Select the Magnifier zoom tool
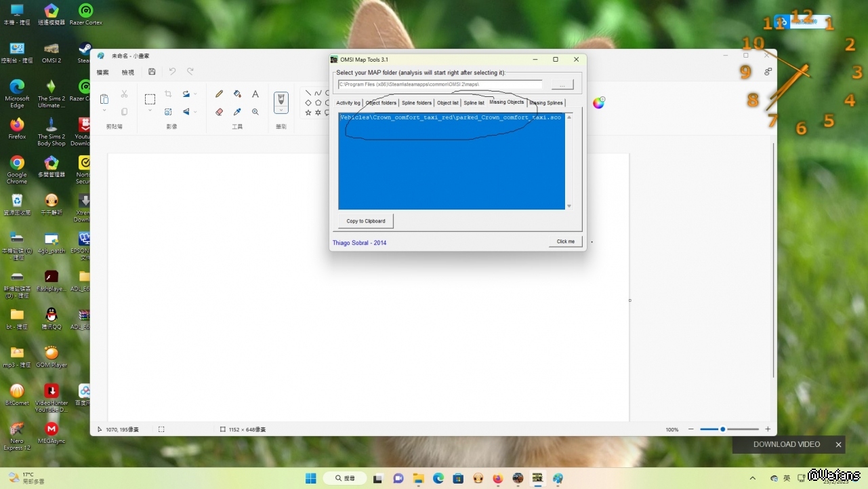The image size is (868, 489). [x=255, y=112]
